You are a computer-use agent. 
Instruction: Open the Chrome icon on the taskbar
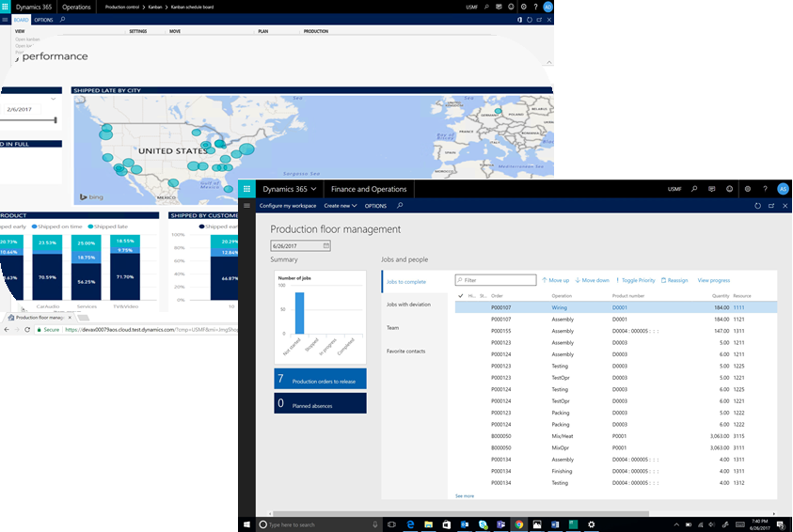click(x=517, y=524)
